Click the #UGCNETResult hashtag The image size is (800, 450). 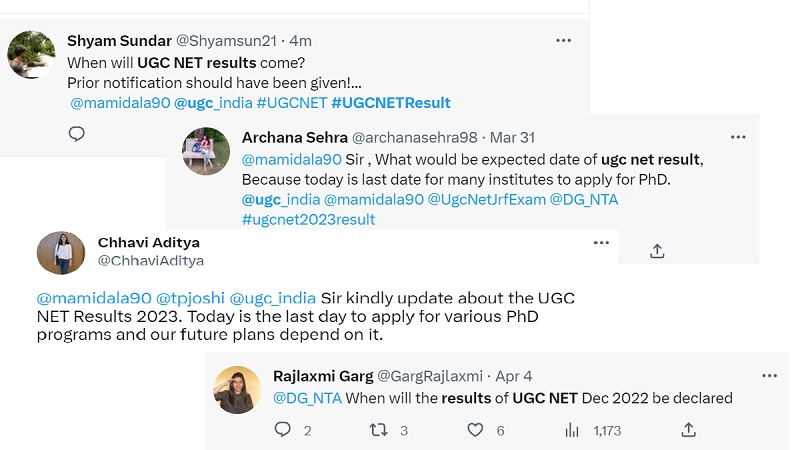(391, 103)
